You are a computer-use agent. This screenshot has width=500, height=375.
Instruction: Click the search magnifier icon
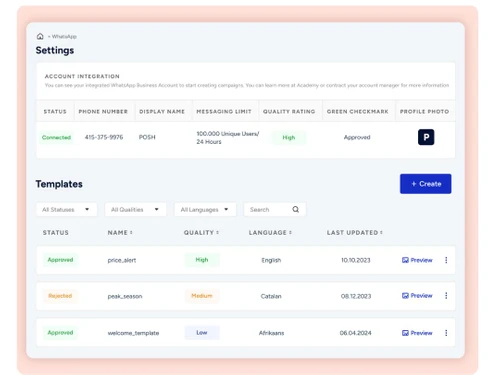pyautogui.click(x=295, y=209)
